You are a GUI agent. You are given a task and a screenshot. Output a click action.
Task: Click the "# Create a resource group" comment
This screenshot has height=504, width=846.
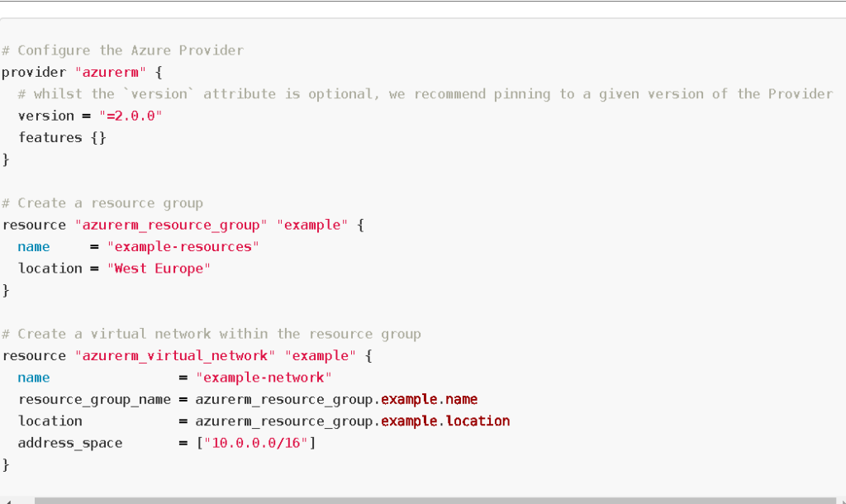click(x=102, y=203)
